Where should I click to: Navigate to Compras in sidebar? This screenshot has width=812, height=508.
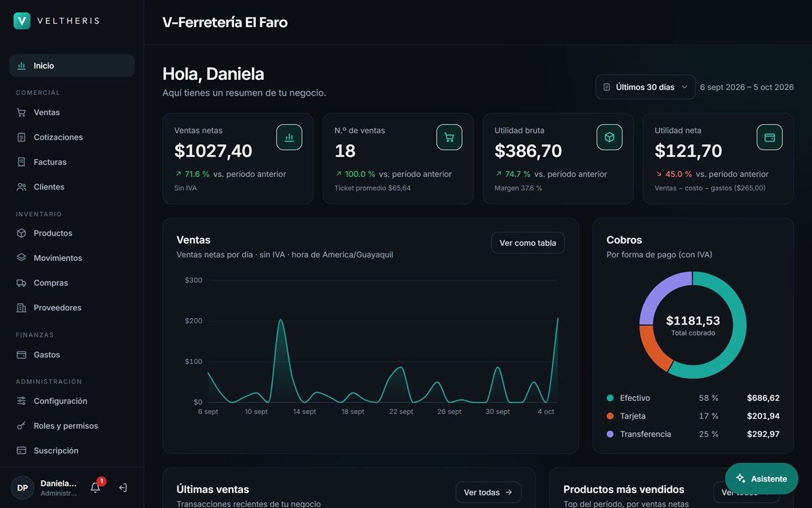click(72, 283)
